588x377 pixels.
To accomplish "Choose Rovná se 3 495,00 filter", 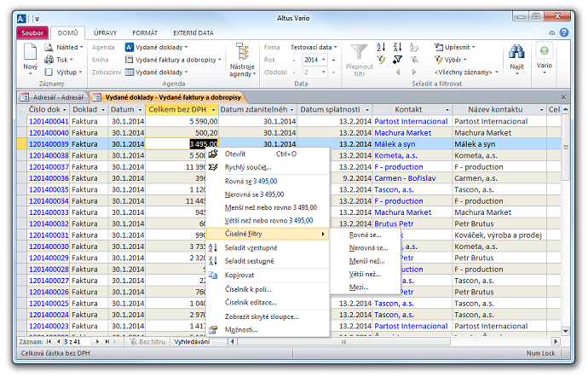I will pyautogui.click(x=268, y=182).
